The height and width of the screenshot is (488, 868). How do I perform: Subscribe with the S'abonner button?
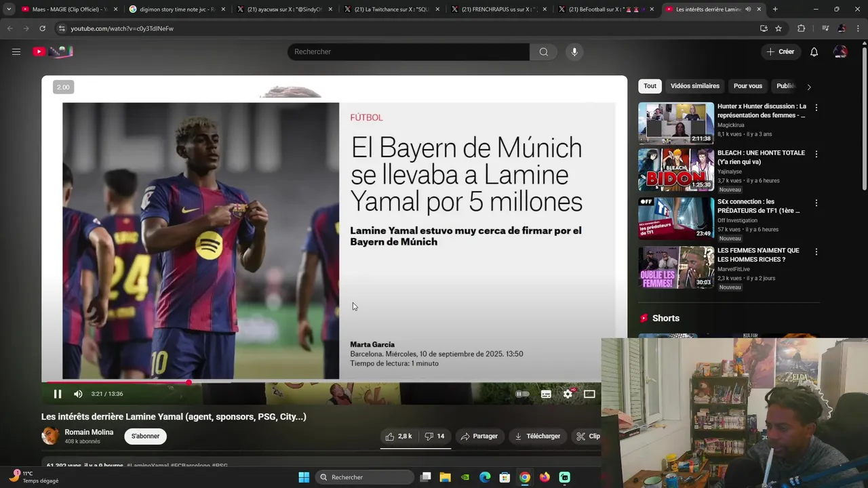(x=145, y=436)
